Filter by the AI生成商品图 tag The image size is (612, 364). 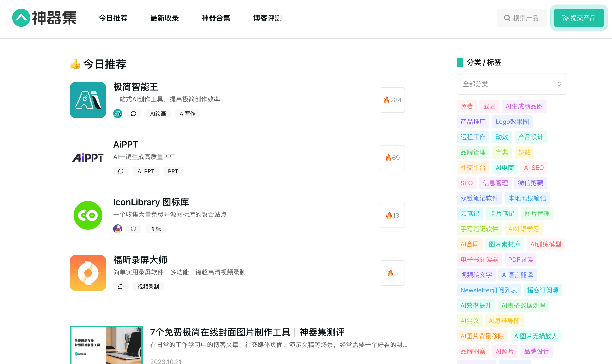524,106
